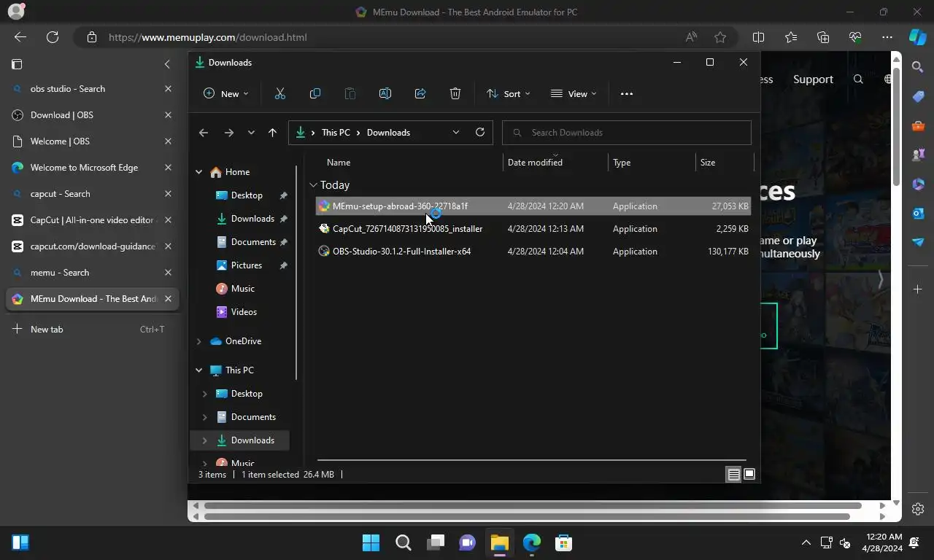Open Outlook icon in Edge sidebar
This screenshot has height=560, width=934.
[918, 213]
